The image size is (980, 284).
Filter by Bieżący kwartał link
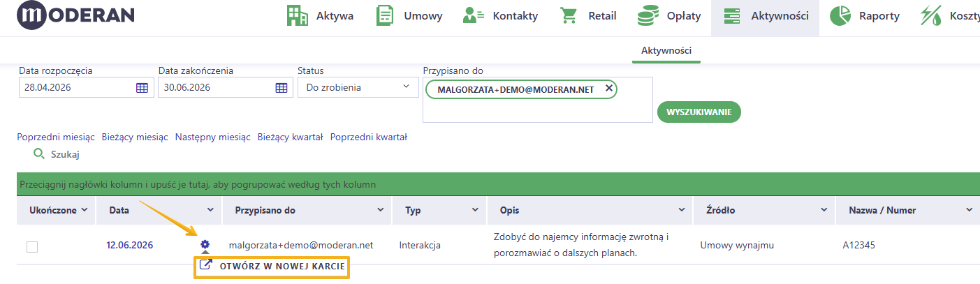point(290,137)
